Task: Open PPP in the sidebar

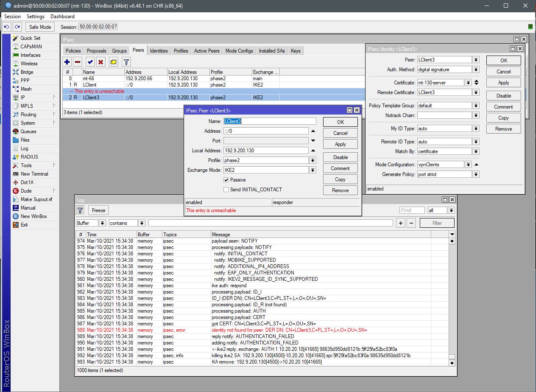Action: 25,81
